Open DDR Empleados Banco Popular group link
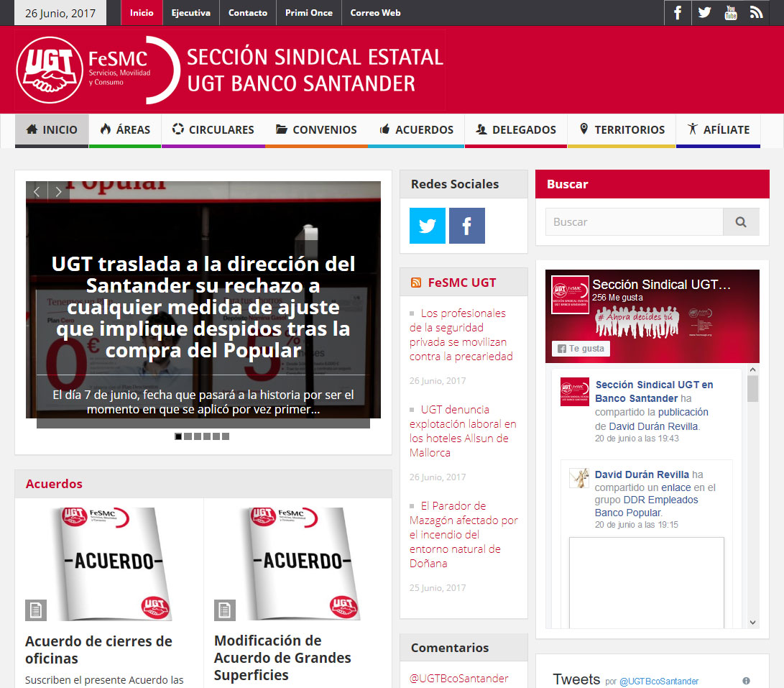The height and width of the screenshot is (688, 784). pos(646,506)
